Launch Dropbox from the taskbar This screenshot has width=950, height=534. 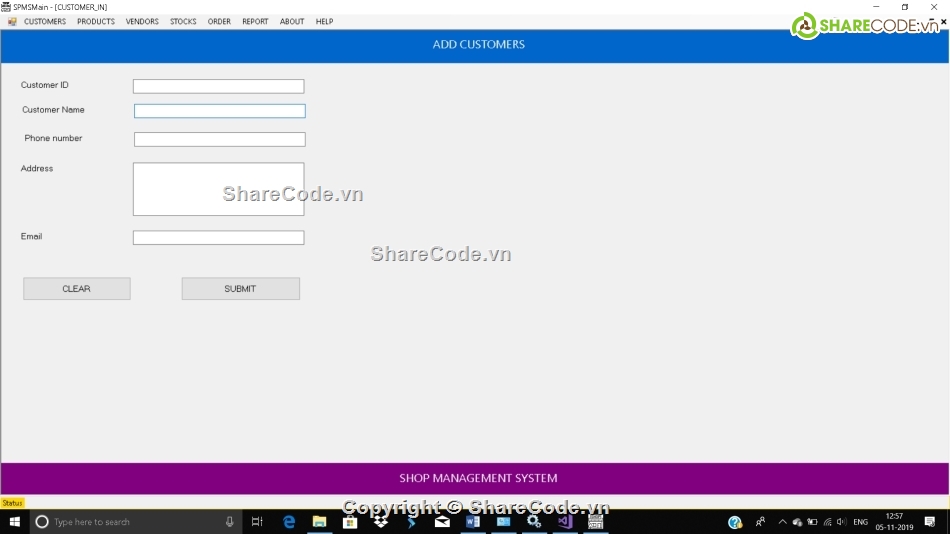coord(381,521)
